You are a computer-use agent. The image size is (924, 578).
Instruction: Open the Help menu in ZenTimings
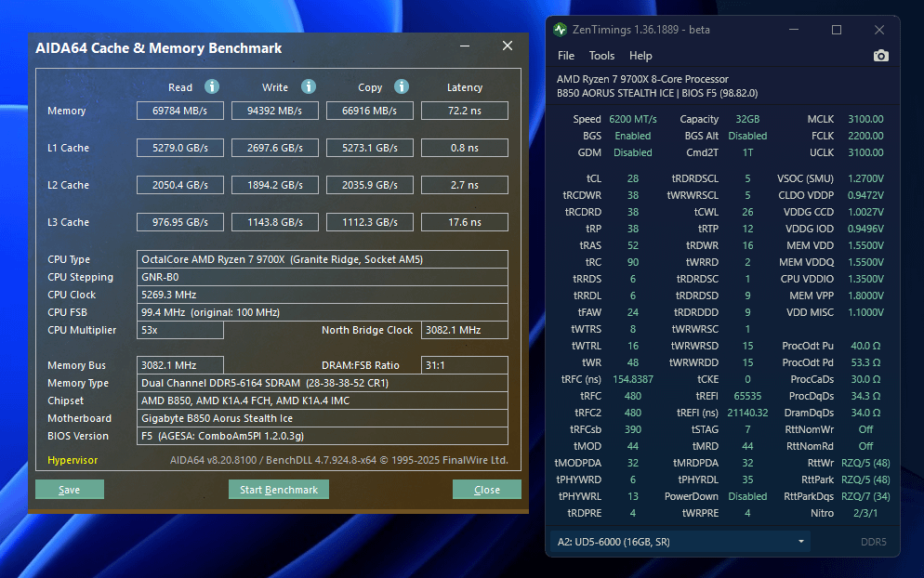point(640,56)
